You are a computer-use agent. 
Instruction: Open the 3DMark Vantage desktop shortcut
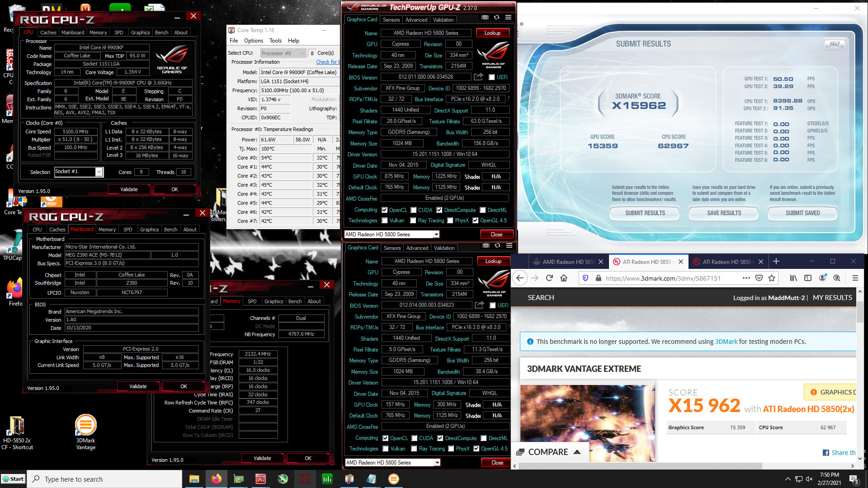85,432
